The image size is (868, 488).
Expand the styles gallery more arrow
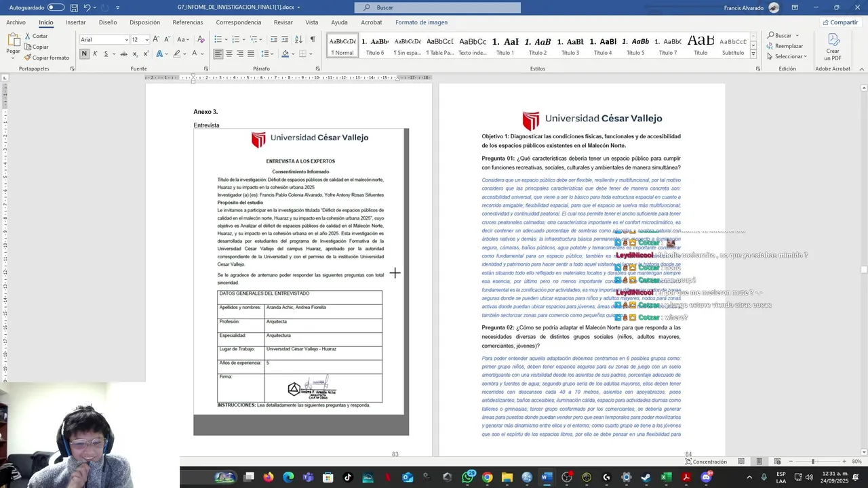point(753,54)
